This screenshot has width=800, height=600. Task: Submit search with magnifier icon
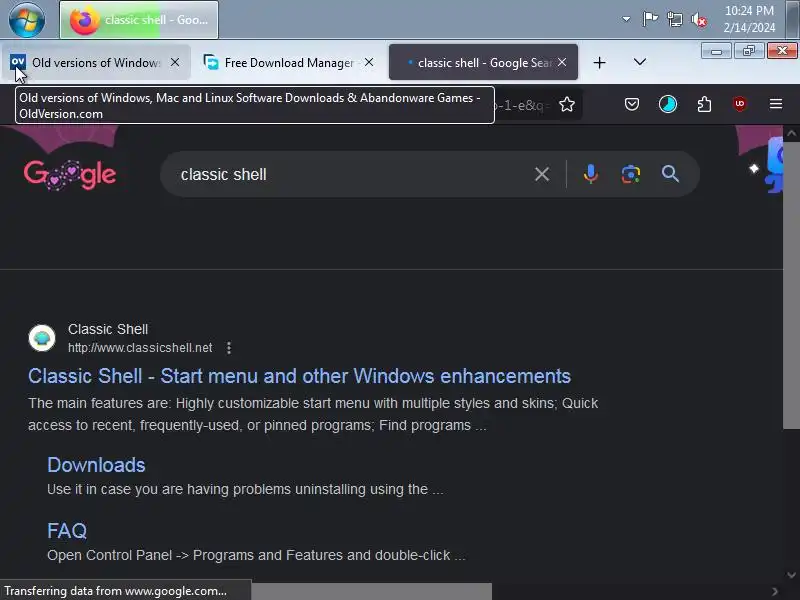[670, 174]
